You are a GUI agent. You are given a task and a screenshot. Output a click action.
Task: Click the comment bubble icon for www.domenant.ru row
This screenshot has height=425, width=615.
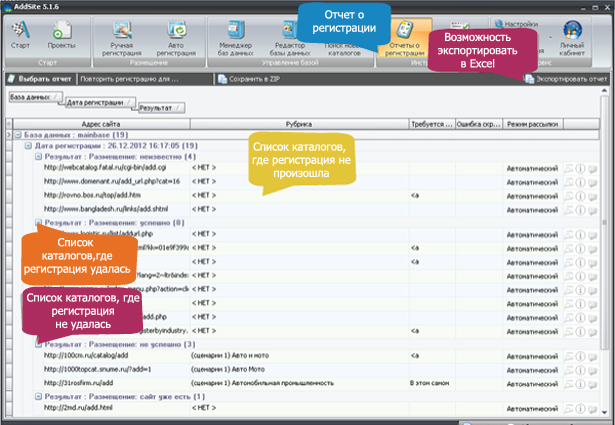[x=592, y=183]
